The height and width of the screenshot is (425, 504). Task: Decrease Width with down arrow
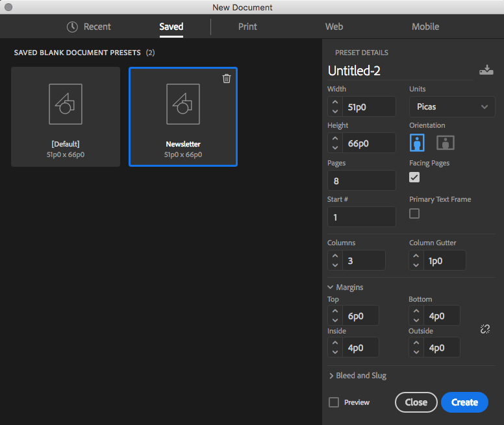click(x=335, y=111)
